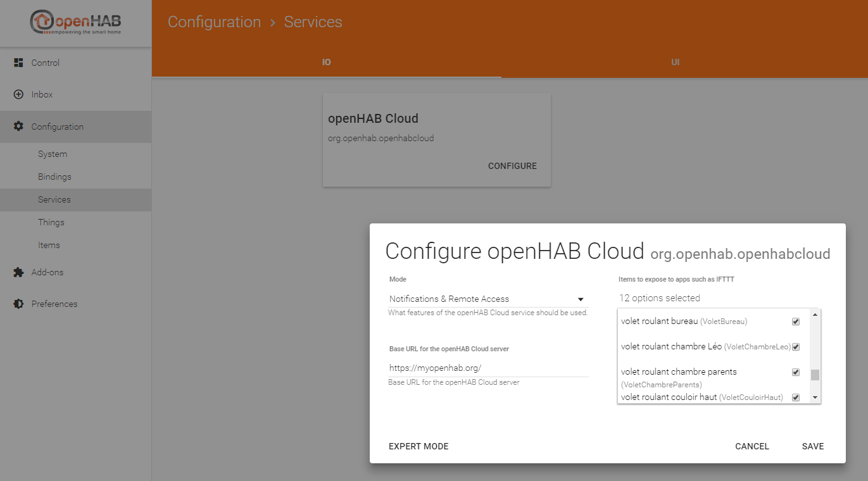Click the Add-ons puzzle piece icon
The height and width of the screenshot is (481, 868).
click(x=18, y=272)
